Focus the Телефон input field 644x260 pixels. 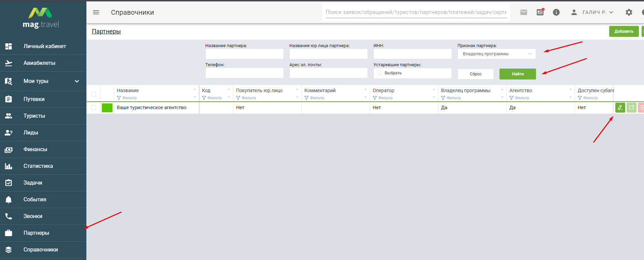click(245, 73)
